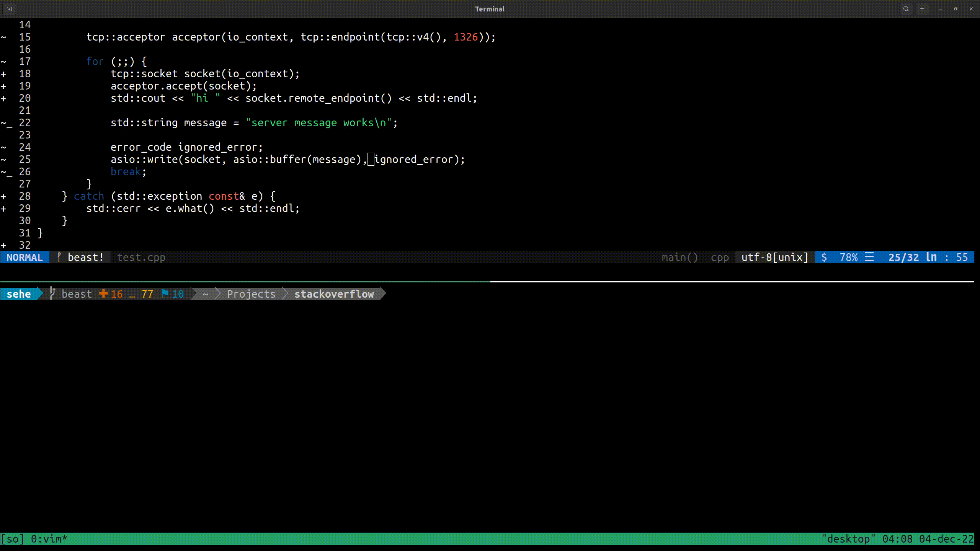
Task: Select the flag icon showing '10'
Action: pos(166,294)
